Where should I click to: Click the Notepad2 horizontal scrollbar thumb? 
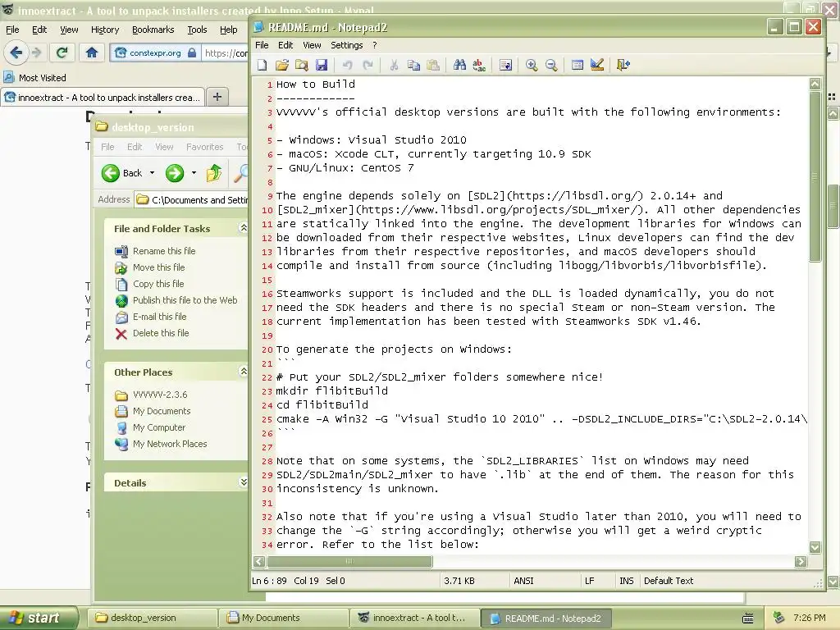click(x=349, y=561)
